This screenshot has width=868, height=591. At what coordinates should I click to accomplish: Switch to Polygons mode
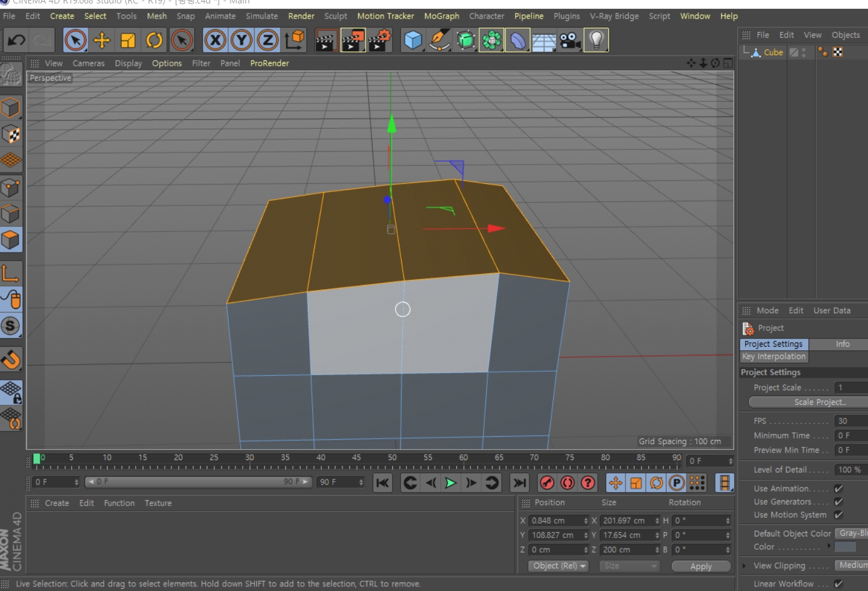point(11,240)
